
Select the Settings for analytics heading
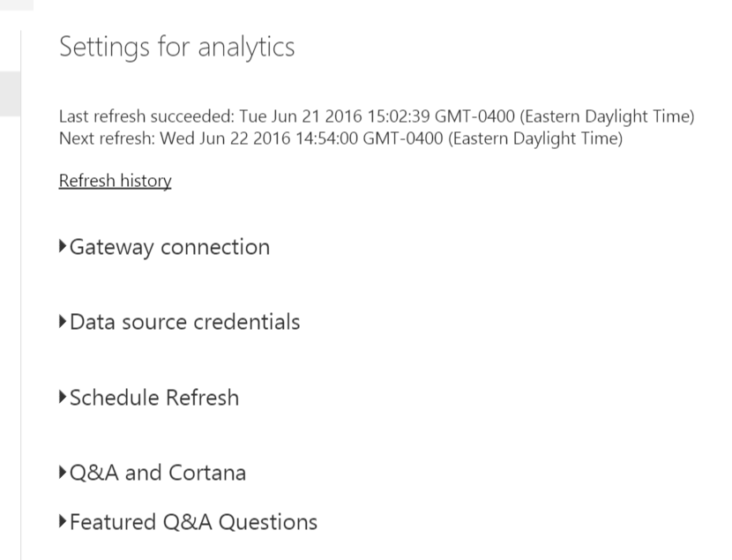pos(176,47)
